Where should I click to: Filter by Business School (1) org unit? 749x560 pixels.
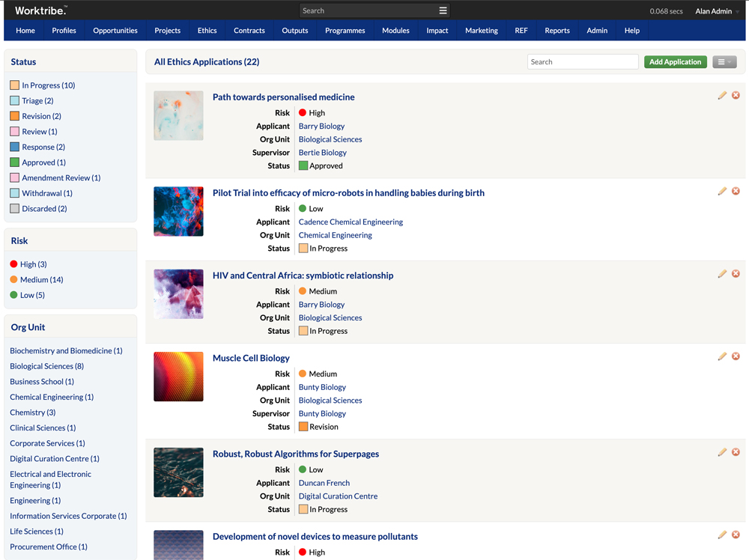click(42, 382)
